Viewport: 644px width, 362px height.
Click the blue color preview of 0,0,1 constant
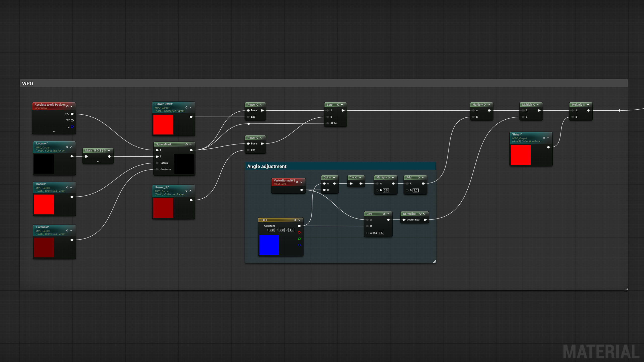[269, 245]
